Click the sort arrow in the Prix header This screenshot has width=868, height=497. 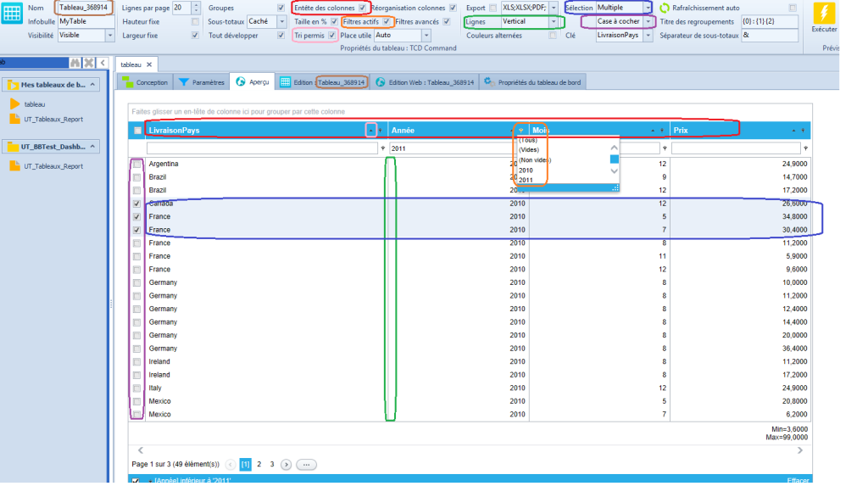tap(793, 131)
